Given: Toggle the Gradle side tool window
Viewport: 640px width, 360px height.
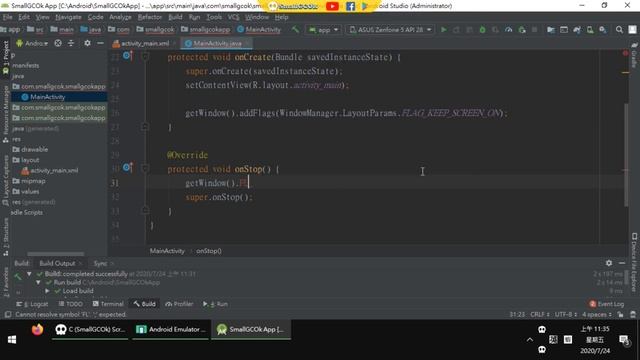Looking at the screenshot, I should 634,55.
